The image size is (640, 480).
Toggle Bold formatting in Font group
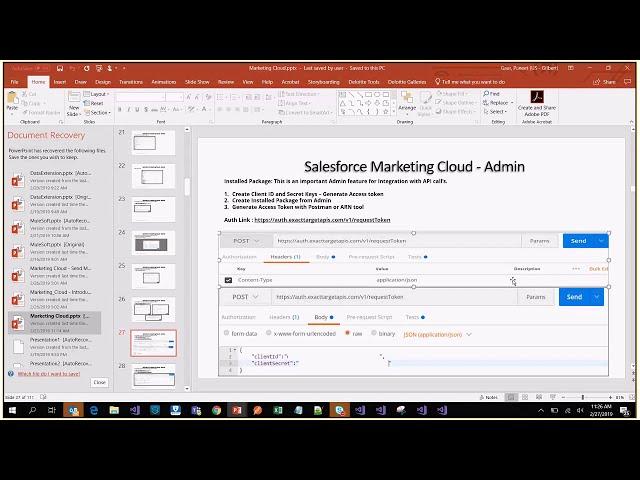click(120, 109)
